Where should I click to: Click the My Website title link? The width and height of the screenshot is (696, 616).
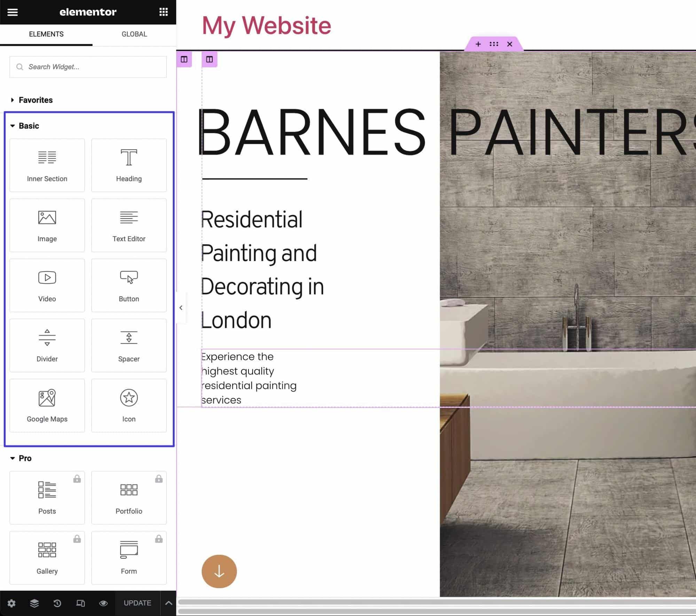tap(266, 25)
